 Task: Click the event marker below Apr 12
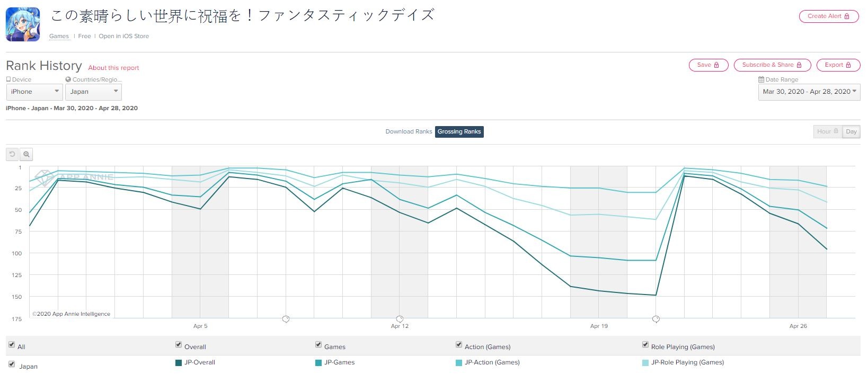[400, 319]
